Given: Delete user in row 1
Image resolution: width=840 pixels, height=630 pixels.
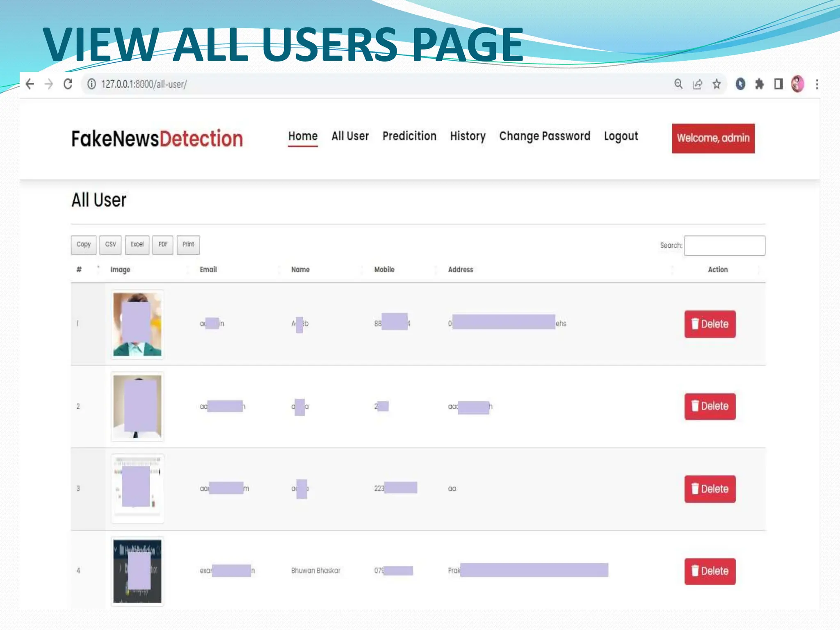Looking at the screenshot, I should pos(710,324).
